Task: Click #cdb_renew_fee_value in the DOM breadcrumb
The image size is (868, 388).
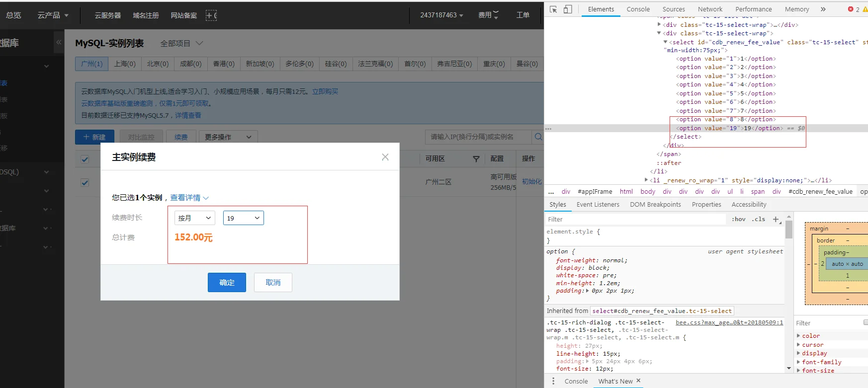Action: coord(820,192)
